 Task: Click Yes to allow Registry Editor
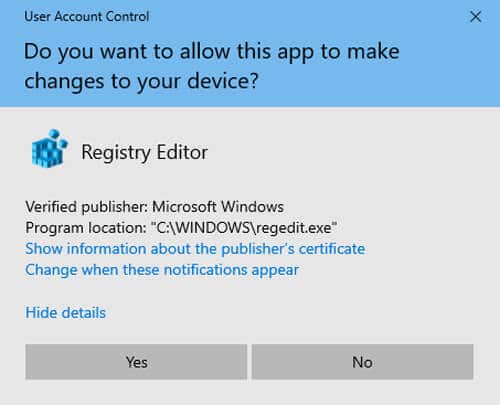(x=136, y=362)
